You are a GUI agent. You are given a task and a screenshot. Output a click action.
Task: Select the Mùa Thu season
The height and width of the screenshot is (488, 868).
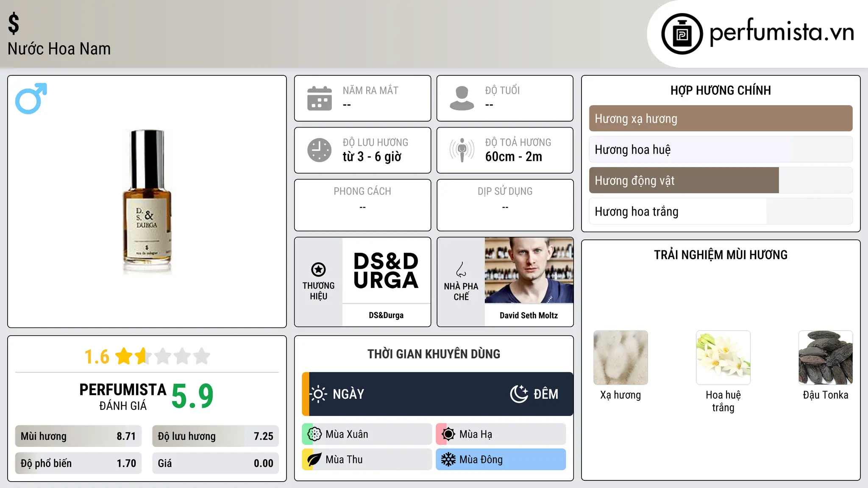(367, 459)
